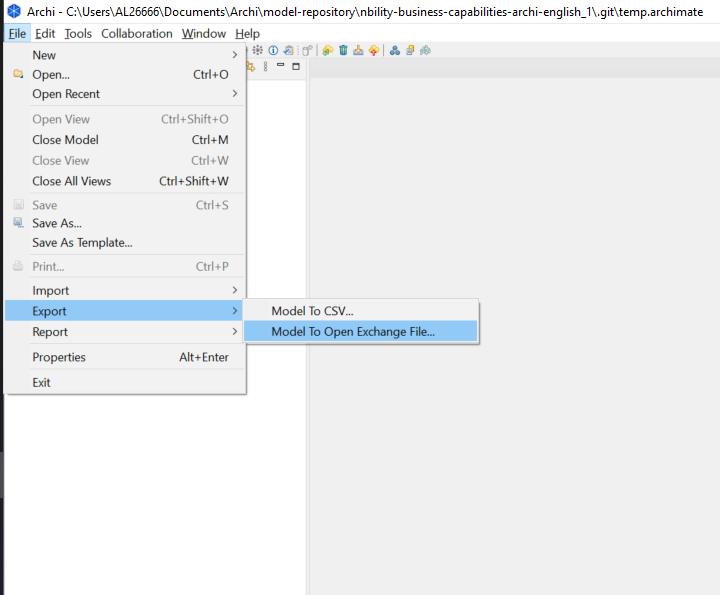Open the Collaboration menu

(x=137, y=33)
